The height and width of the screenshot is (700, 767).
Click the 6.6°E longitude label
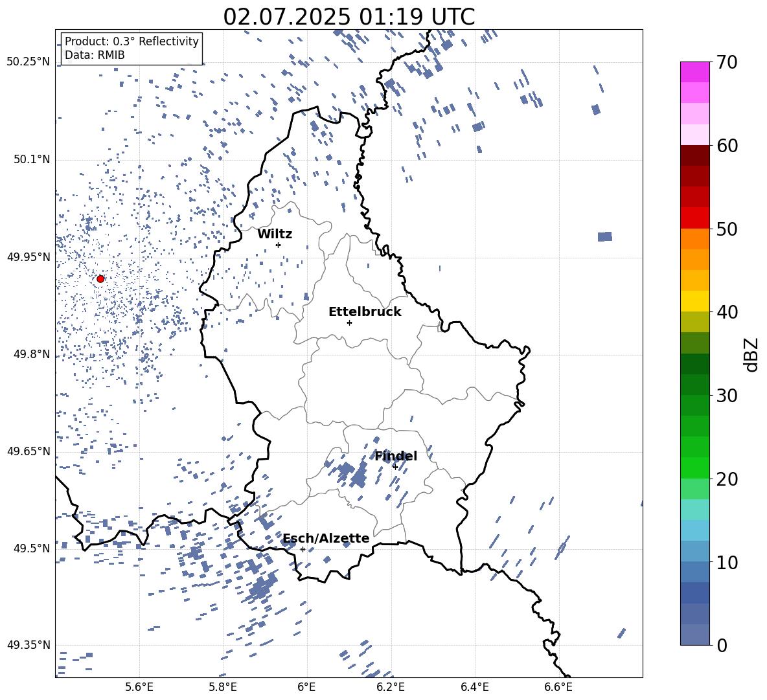pos(558,687)
